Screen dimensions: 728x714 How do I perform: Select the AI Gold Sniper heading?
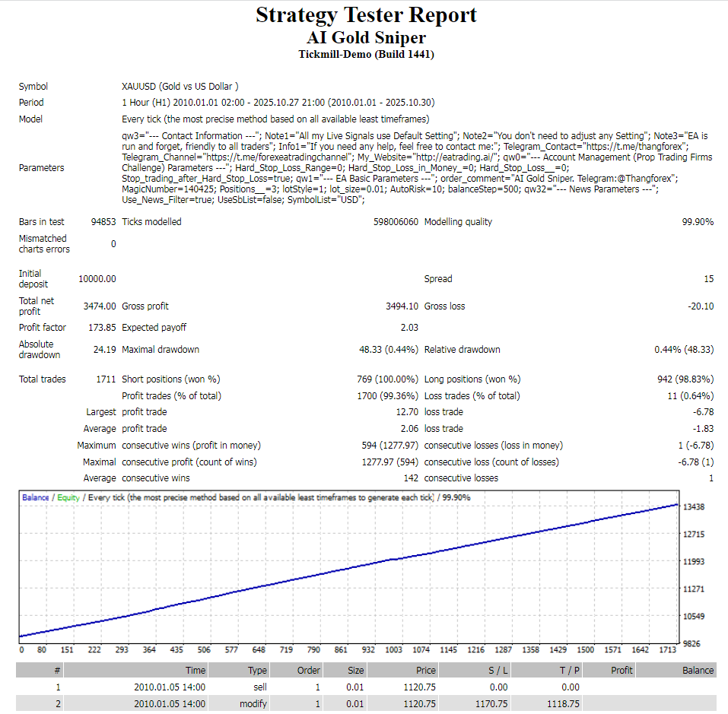point(366,37)
